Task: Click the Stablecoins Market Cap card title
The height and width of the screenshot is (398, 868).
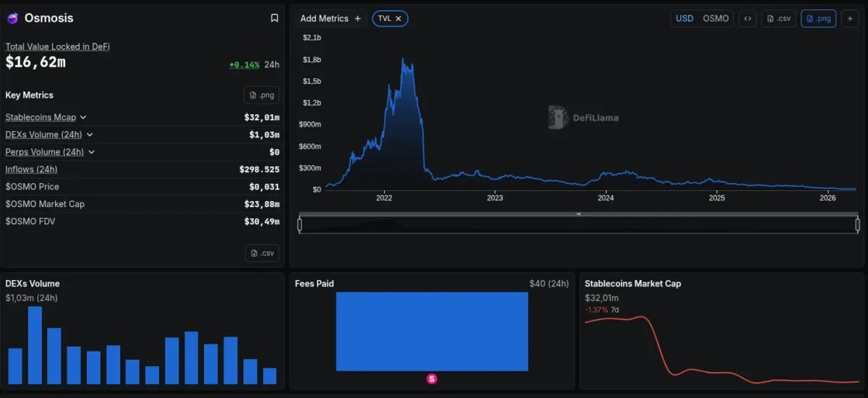Action: 633,284
